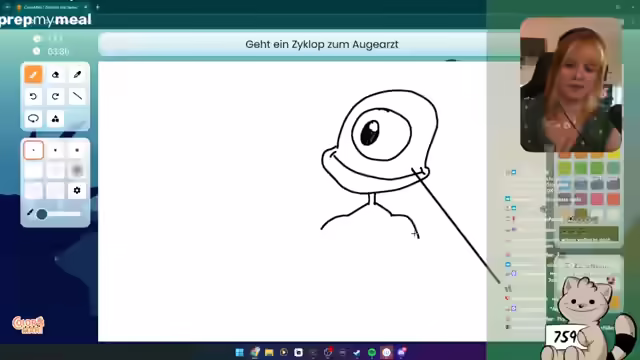Open the Windows Start menu
The image size is (640, 360).
pos(240,352)
